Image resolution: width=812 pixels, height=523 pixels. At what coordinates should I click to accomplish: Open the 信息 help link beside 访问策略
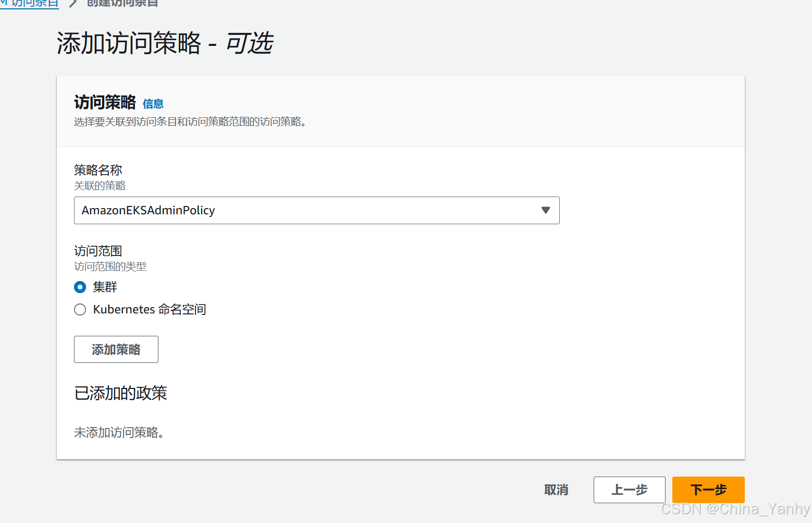click(x=153, y=104)
